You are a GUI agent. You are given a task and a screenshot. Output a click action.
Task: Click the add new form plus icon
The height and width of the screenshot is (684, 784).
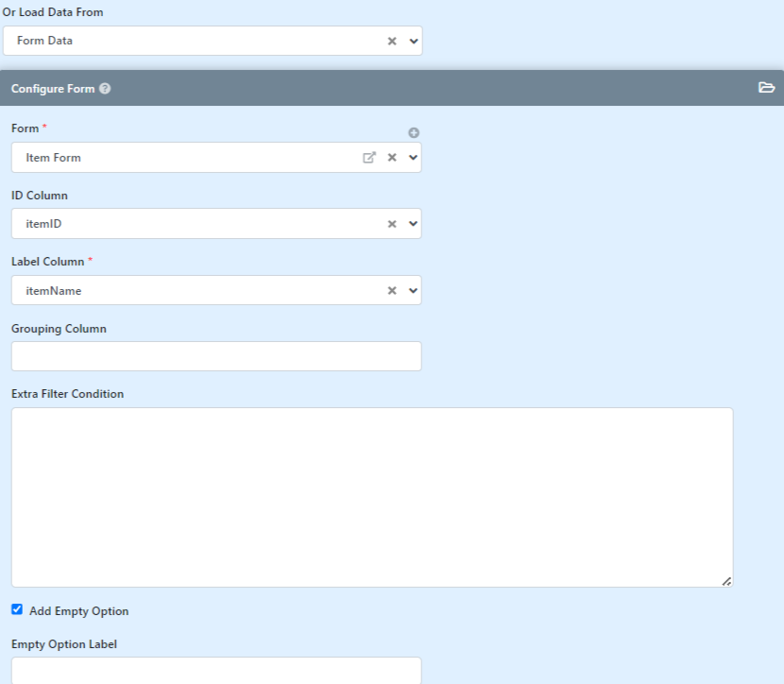coord(414,132)
